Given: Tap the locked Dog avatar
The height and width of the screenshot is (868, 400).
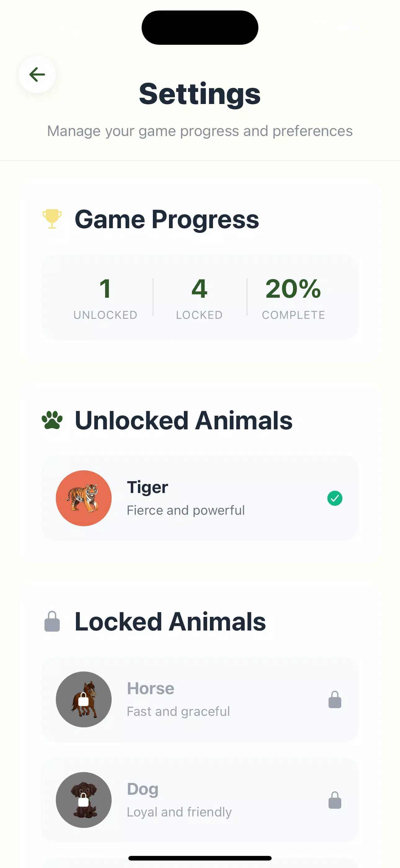Looking at the screenshot, I should coord(83,800).
